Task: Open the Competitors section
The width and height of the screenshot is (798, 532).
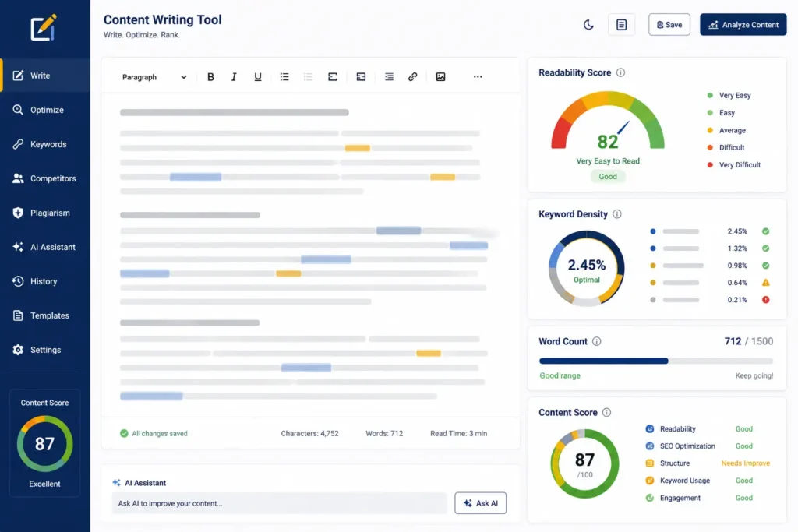Action: 45,178
